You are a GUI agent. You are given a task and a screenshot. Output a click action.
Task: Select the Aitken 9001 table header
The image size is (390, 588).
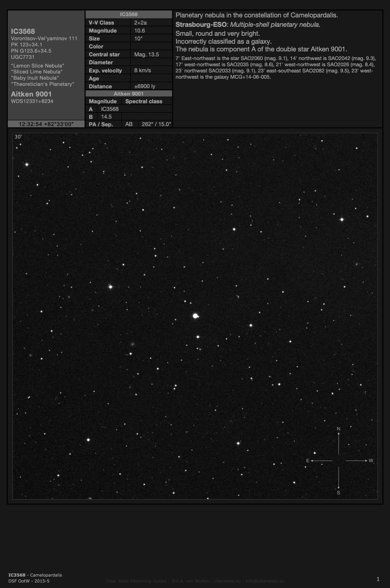(x=129, y=94)
